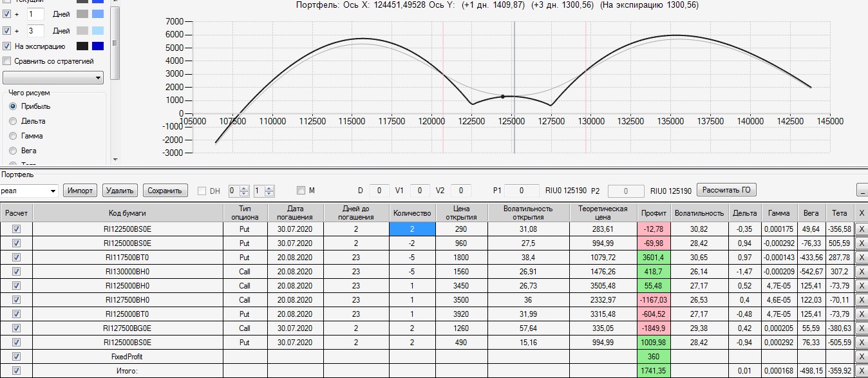Delete the RI130000BH0 position via X

(860, 271)
